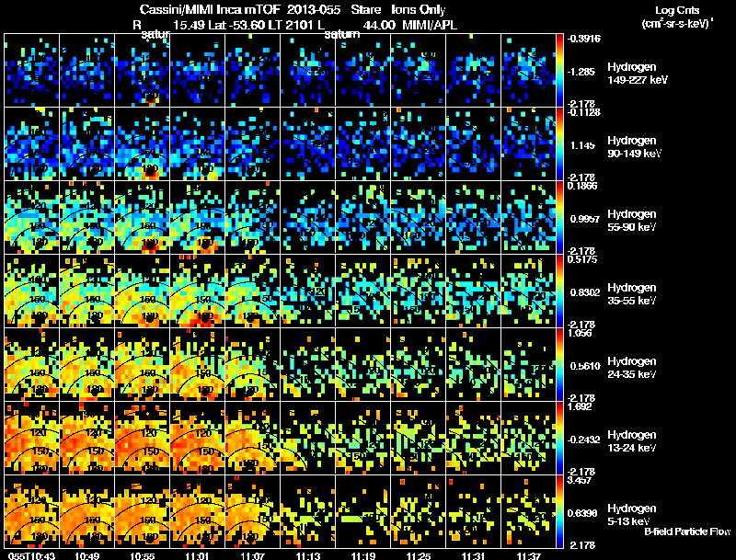This screenshot has height=560, width=736.
Task: Click the 1.692 scale value
Action: pyautogui.click(x=580, y=406)
